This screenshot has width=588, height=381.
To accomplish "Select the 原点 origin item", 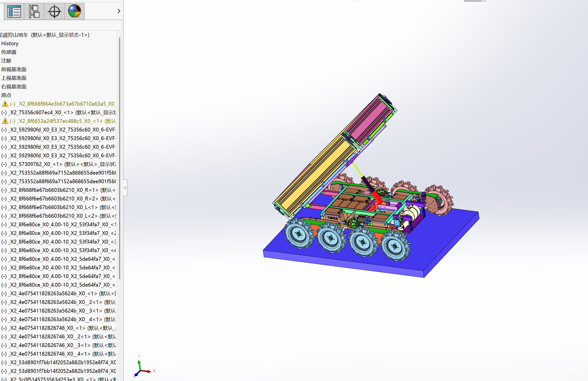I will [6, 95].
